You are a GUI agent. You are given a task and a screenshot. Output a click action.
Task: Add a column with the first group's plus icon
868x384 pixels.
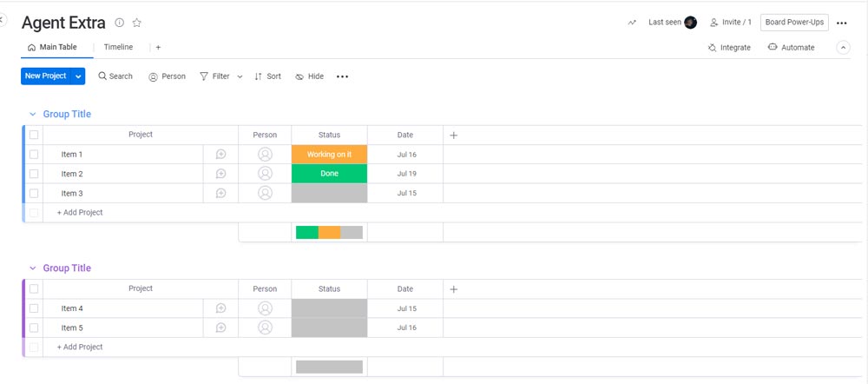click(x=453, y=136)
